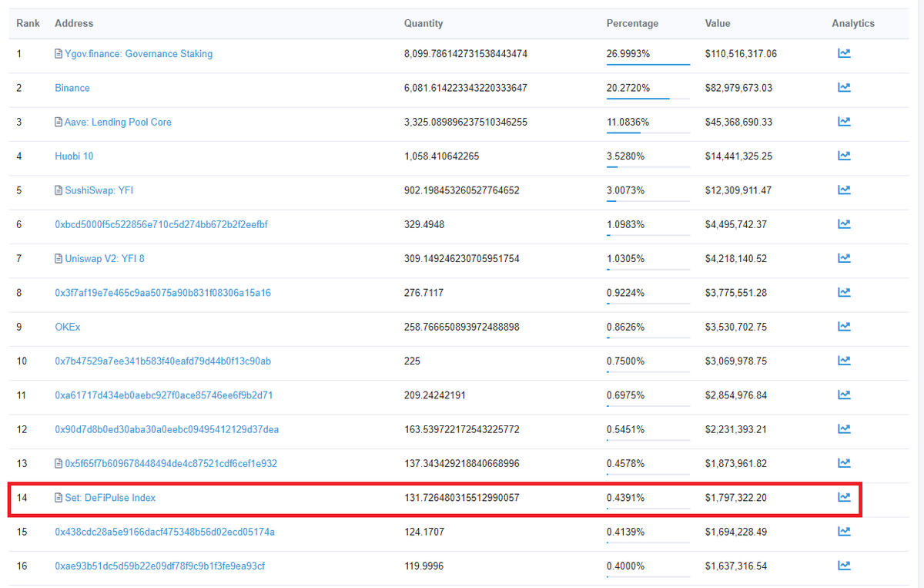Select quantity 8,099.786142731538443474
The image size is (924, 588).
click(x=466, y=54)
